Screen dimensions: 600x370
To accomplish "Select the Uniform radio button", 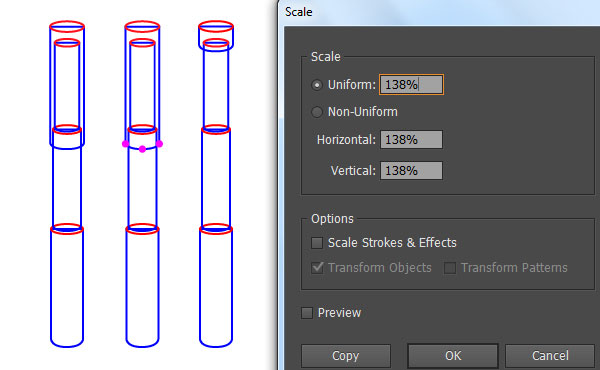I will point(317,85).
